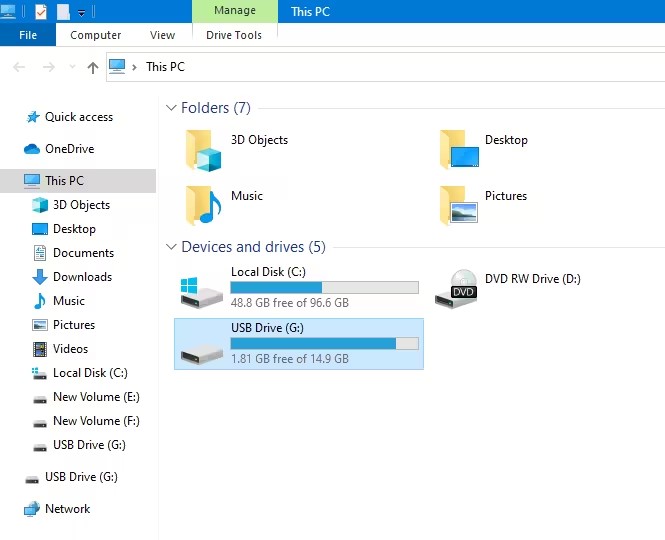Select This PC in navigation pane
Viewport: 665px width, 540px height.
[x=78, y=181]
